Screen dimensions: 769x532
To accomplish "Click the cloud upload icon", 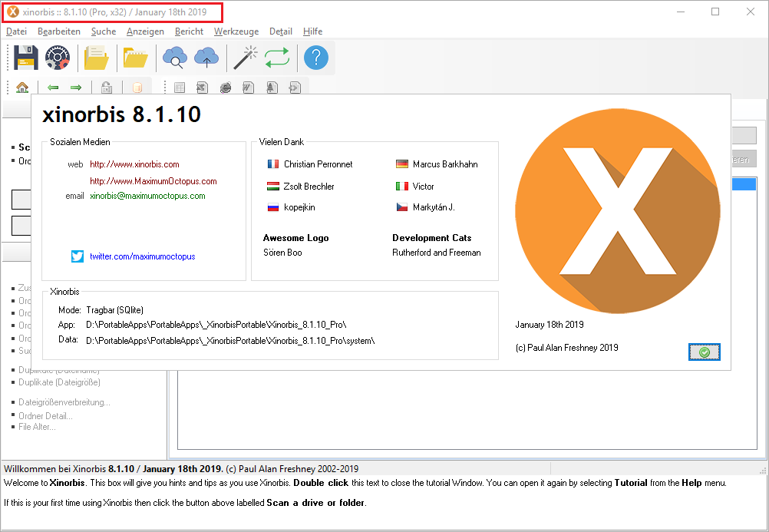I will click(206, 58).
